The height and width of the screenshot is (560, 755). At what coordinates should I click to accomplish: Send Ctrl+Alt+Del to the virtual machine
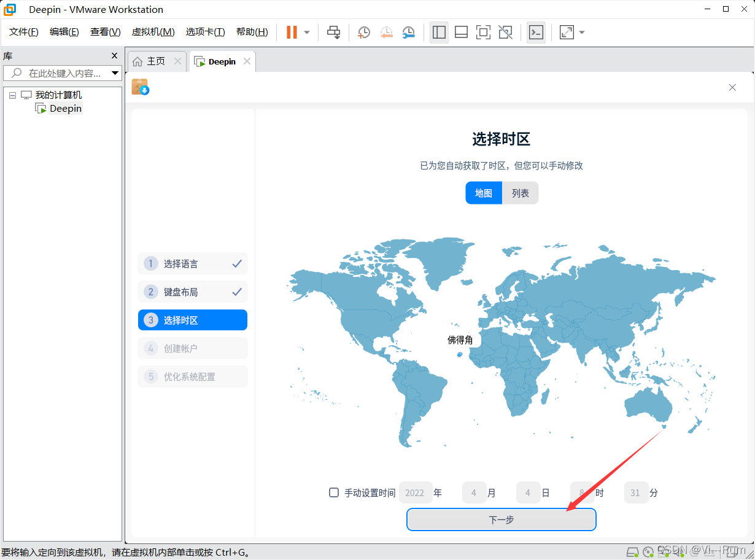point(333,33)
